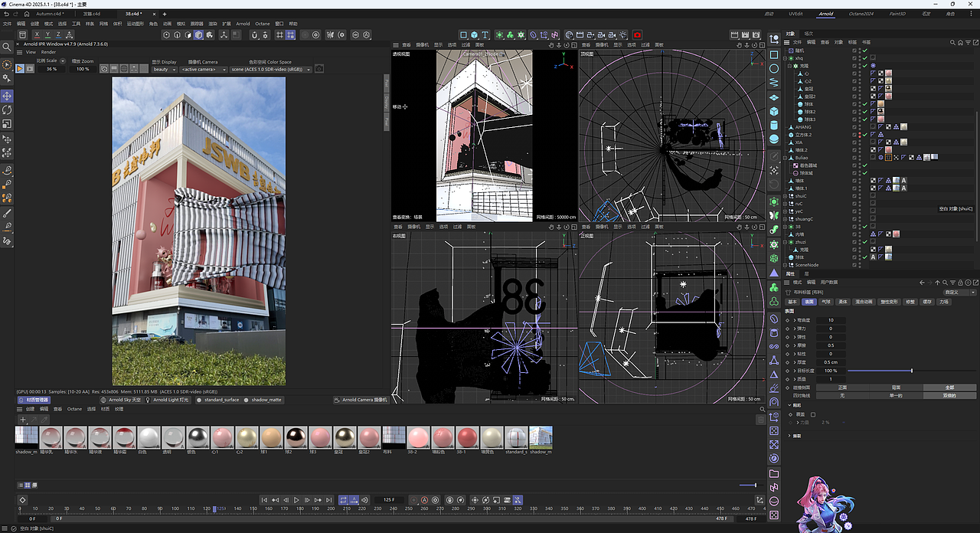Open the Octane menu in menu bar
Screen dimensions: 980x533
click(262, 24)
